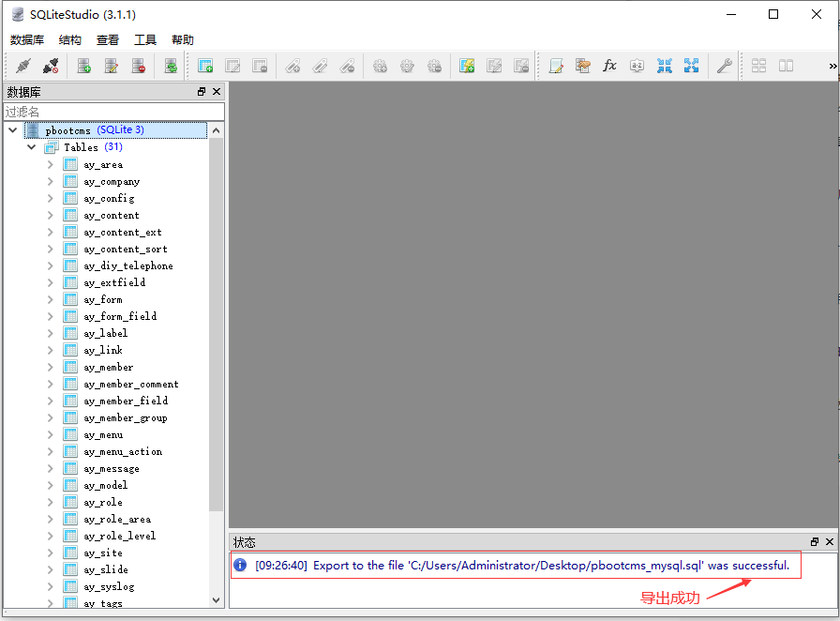This screenshot has height=621, width=840.
Task: Click the connect to database plug icon
Action: [x=23, y=66]
